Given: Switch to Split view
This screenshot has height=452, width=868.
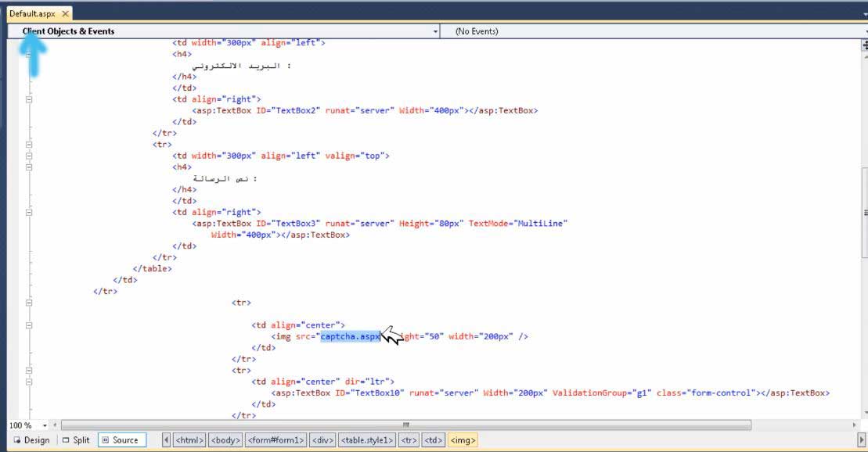Looking at the screenshot, I should (76, 440).
